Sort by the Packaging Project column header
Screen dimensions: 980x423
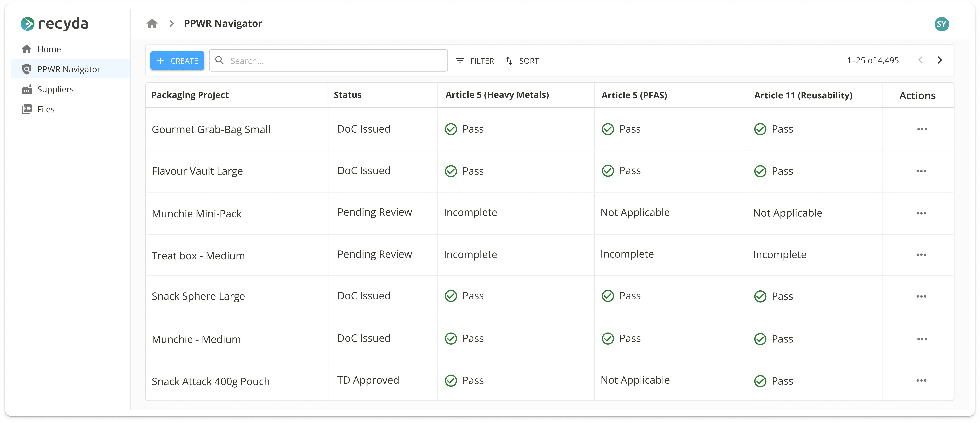click(190, 95)
